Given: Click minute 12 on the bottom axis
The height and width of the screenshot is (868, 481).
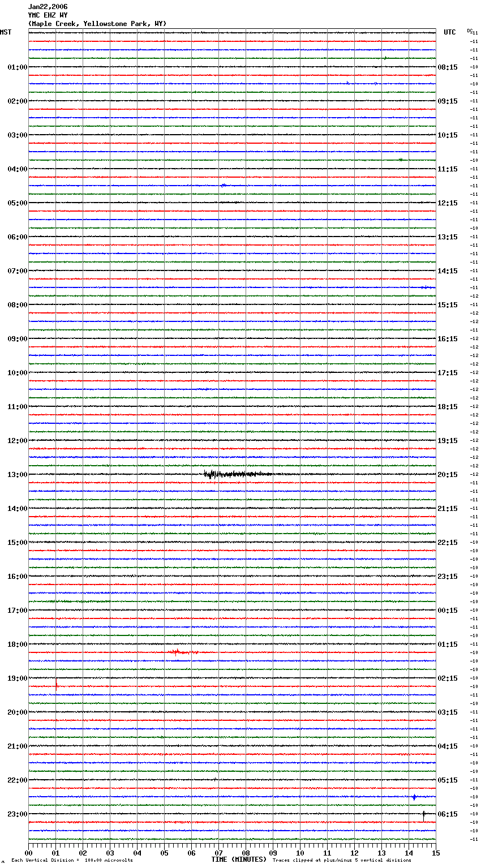Looking at the screenshot, I should pos(354,853).
